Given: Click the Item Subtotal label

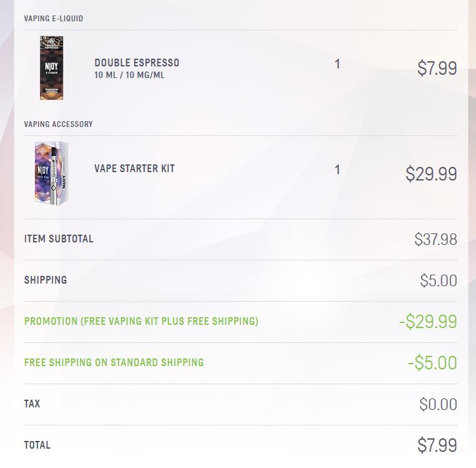Looking at the screenshot, I should point(59,239).
